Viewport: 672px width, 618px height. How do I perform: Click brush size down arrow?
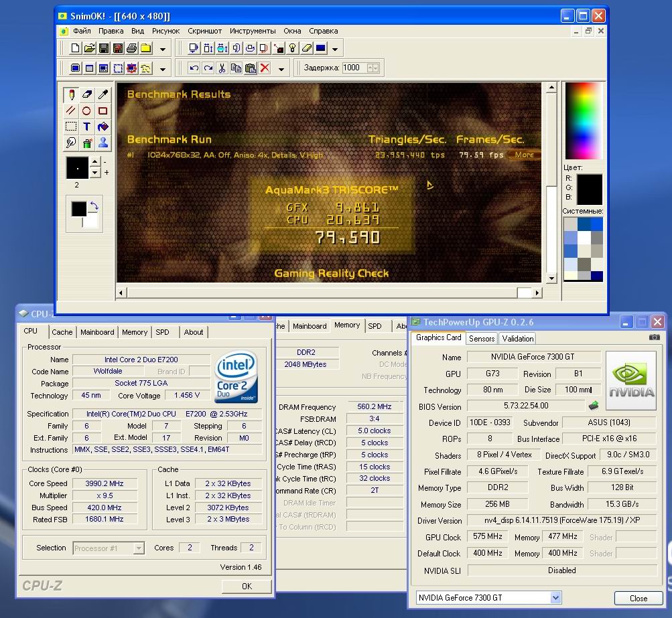pos(95,173)
